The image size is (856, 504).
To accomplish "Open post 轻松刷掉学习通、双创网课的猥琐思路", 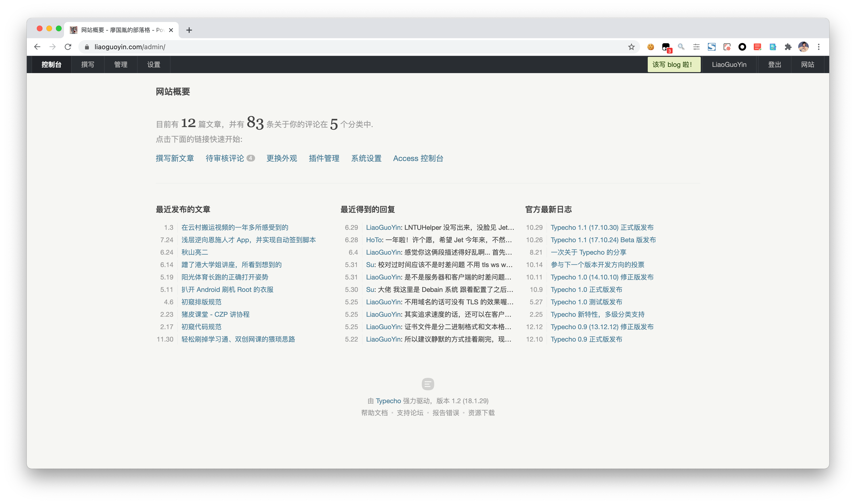I will 238,339.
